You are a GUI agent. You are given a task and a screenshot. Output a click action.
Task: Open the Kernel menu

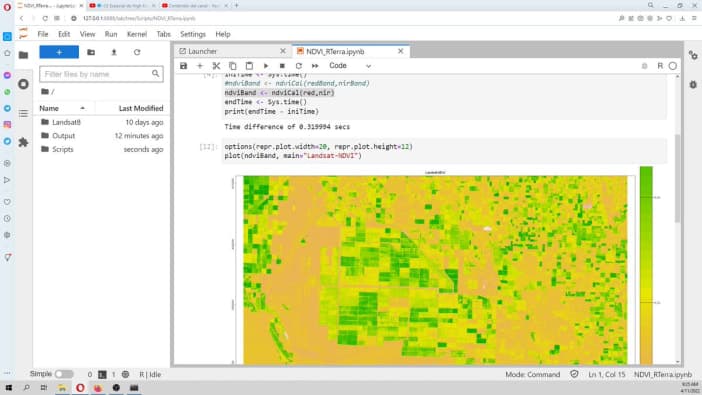137,34
